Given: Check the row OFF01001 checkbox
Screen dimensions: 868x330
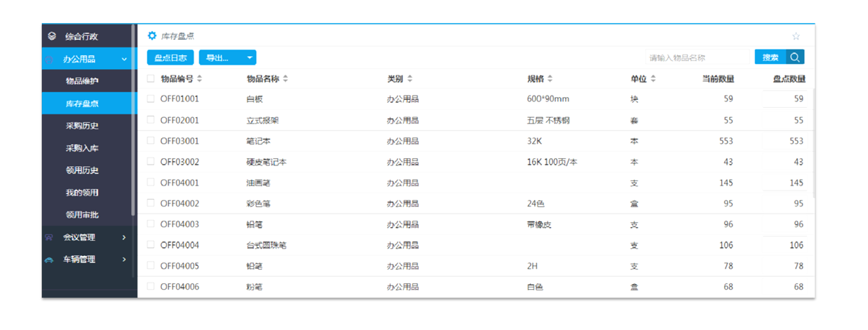Looking at the screenshot, I should tap(150, 99).
